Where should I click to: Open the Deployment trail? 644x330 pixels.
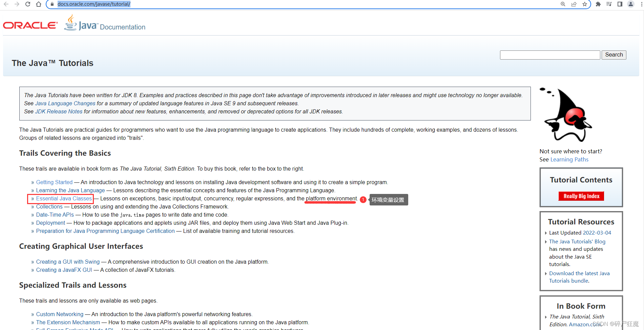click(x=50, y=223)
